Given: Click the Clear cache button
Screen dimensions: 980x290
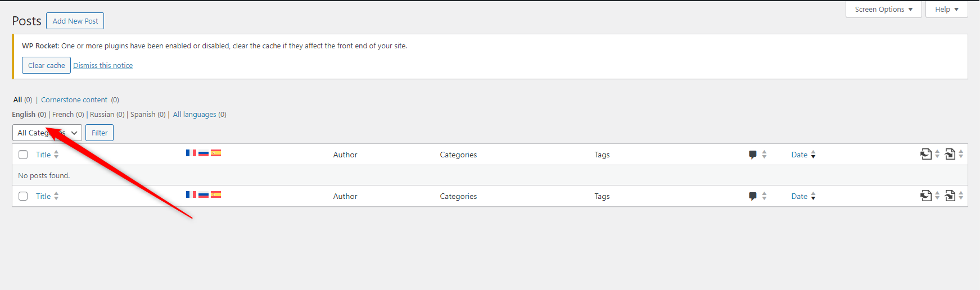Looking at the screenshot, I should (x=47, y=65).
